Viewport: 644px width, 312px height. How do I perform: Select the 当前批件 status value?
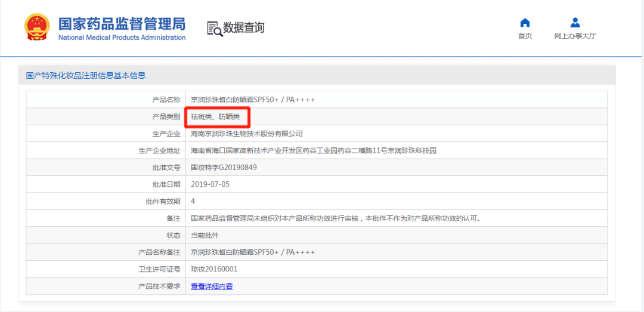205,236
